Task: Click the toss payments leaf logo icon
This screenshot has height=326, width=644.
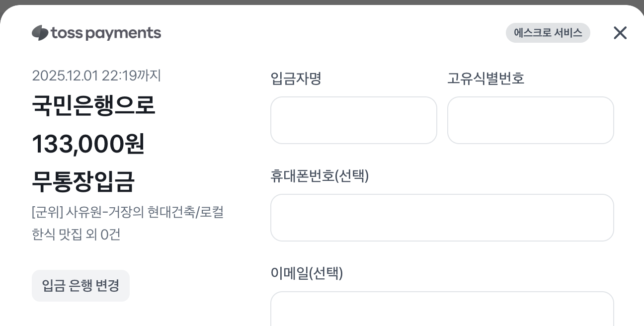Action: point(40,33)
